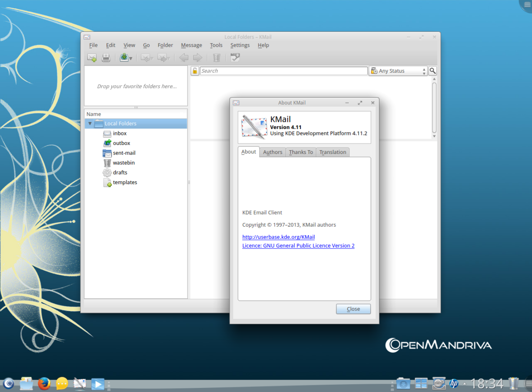Open the inbox folder
Image resolution: width=532 pixels, height=392 pixels.
click(x=119, y=133)
